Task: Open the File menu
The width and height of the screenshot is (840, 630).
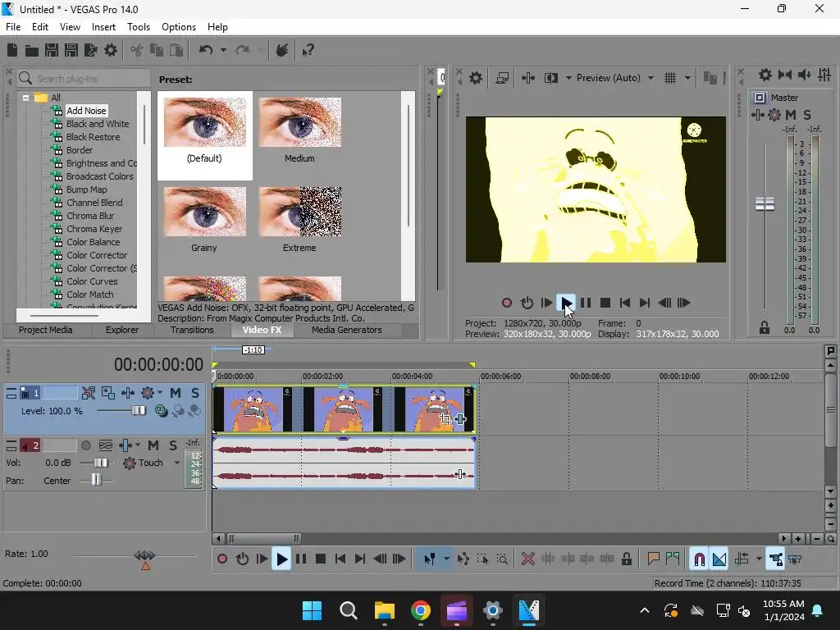Action: point(13,27)
